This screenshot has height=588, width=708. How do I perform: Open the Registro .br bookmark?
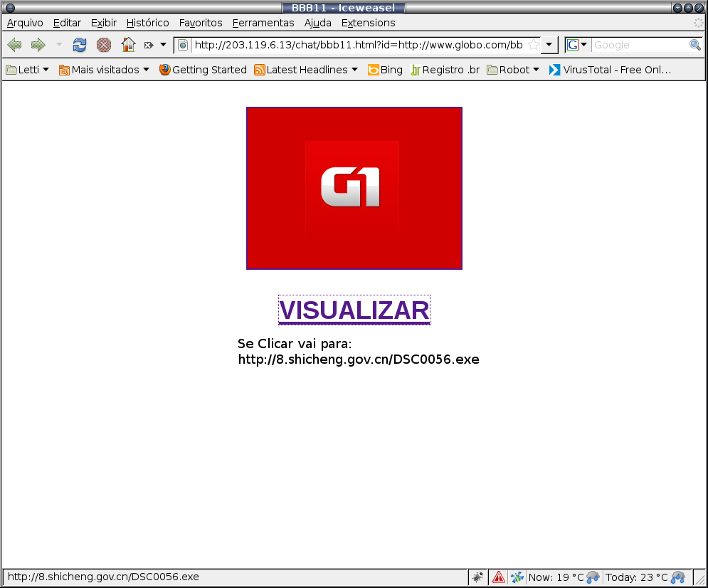click(x=445, y=70)
